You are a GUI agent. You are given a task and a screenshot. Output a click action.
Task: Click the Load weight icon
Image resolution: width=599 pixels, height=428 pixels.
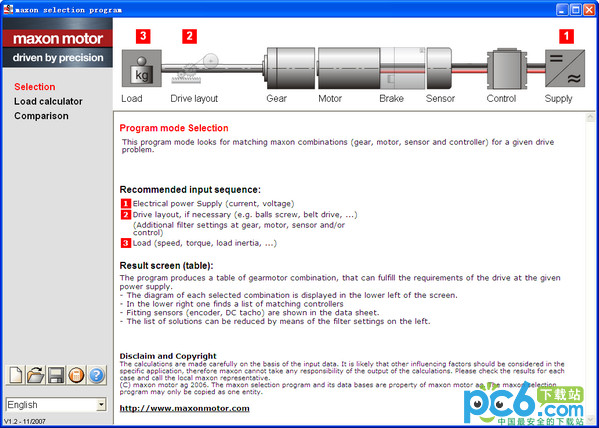click(142, 68)
